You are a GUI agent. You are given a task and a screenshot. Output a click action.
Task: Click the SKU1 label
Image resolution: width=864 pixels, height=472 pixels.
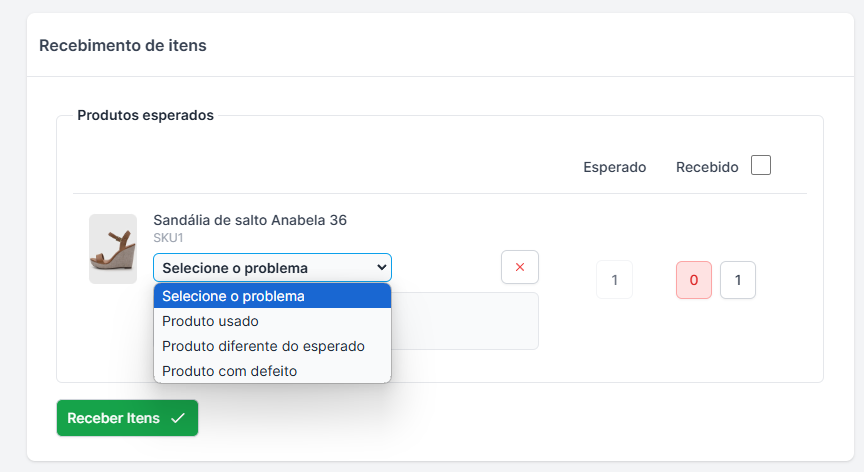coord(168,238)
